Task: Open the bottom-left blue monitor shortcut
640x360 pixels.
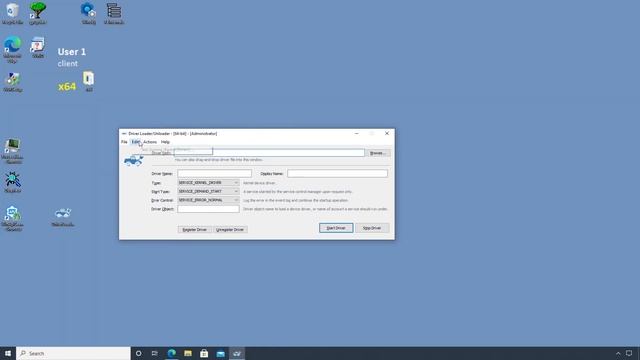Action: coord(12,218)
